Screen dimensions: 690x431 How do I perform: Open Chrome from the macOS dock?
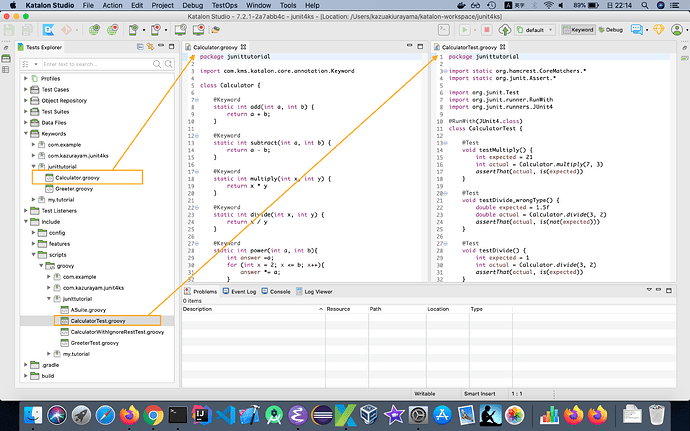pos(153,413)
